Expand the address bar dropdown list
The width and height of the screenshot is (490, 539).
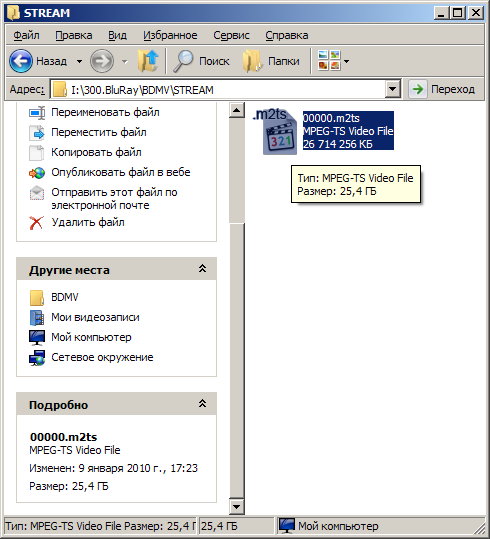coord(393,90)
